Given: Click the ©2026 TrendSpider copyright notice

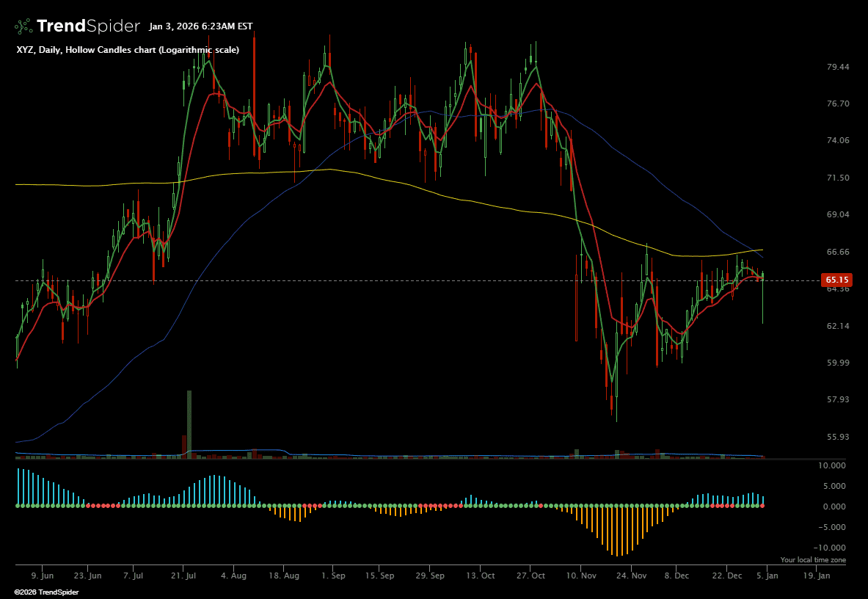Looking at the screenshot, I should click(46, 592).
